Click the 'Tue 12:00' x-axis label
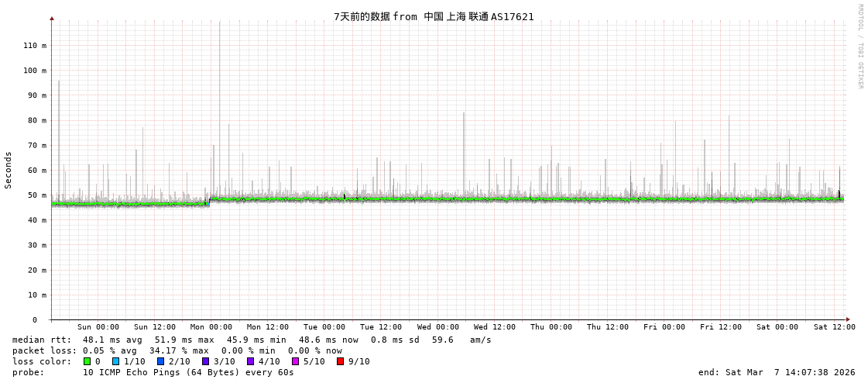The height and width of the screenshot is (383, 868). [x=381, y=327]
